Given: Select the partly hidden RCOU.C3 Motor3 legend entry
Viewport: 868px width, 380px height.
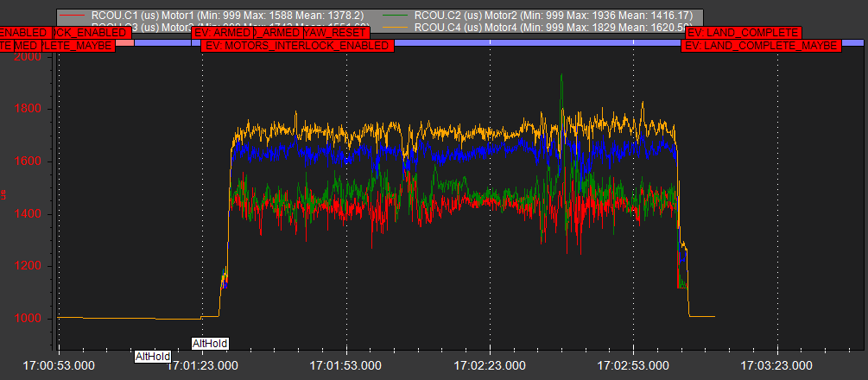Looking at the screenshot, I should tap(230, 26).
